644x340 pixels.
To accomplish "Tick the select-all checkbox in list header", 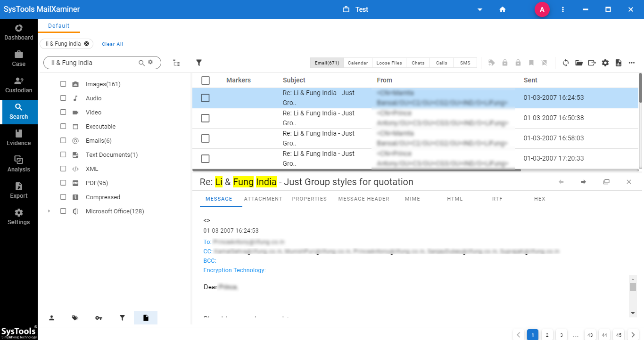I will (206, 80).
